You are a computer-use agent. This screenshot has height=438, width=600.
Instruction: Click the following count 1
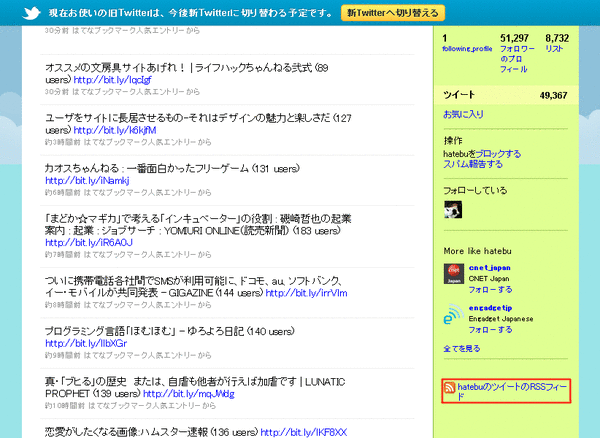pos(445,38)
